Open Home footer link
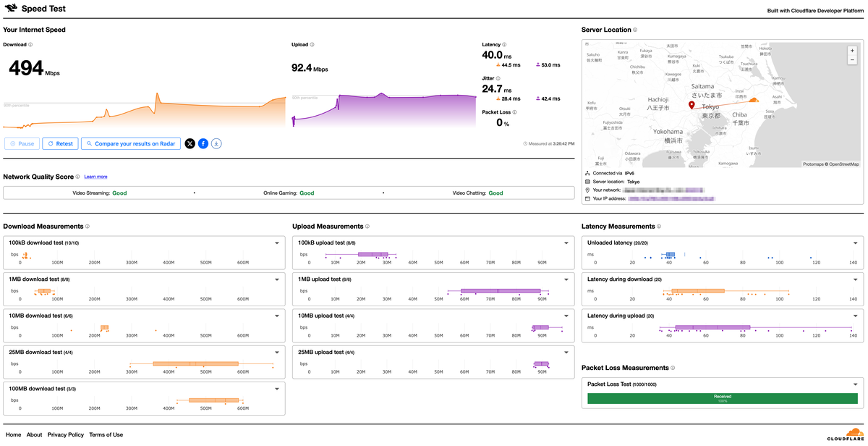Image resolution: width=868 pixels, height=446 pixels. [13, 435]
